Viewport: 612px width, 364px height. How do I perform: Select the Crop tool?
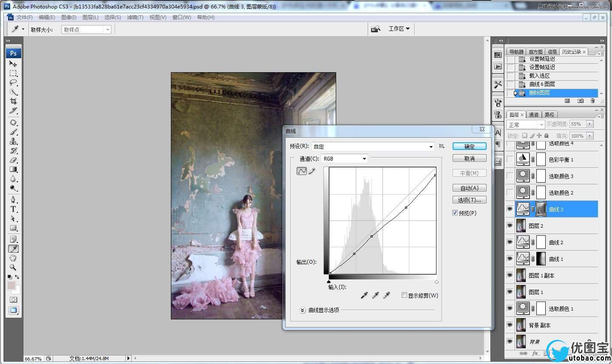[13, 101]
